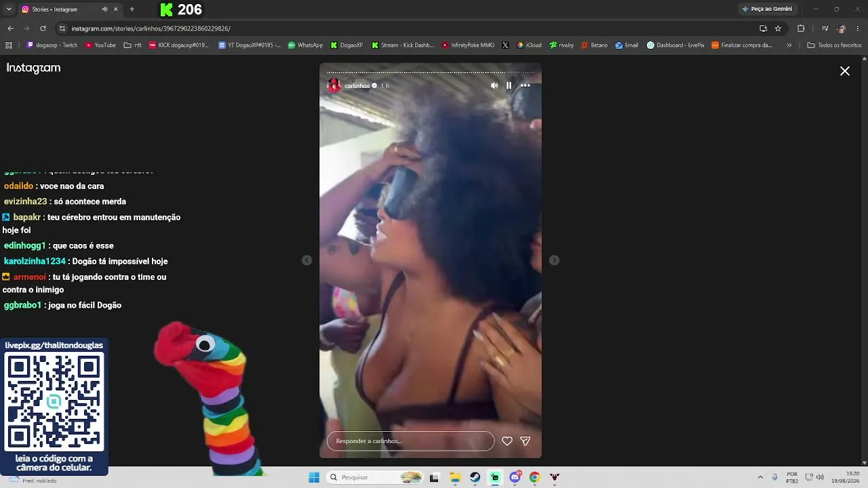
Task: Open the Email bookmark
Action: [627, 45]
